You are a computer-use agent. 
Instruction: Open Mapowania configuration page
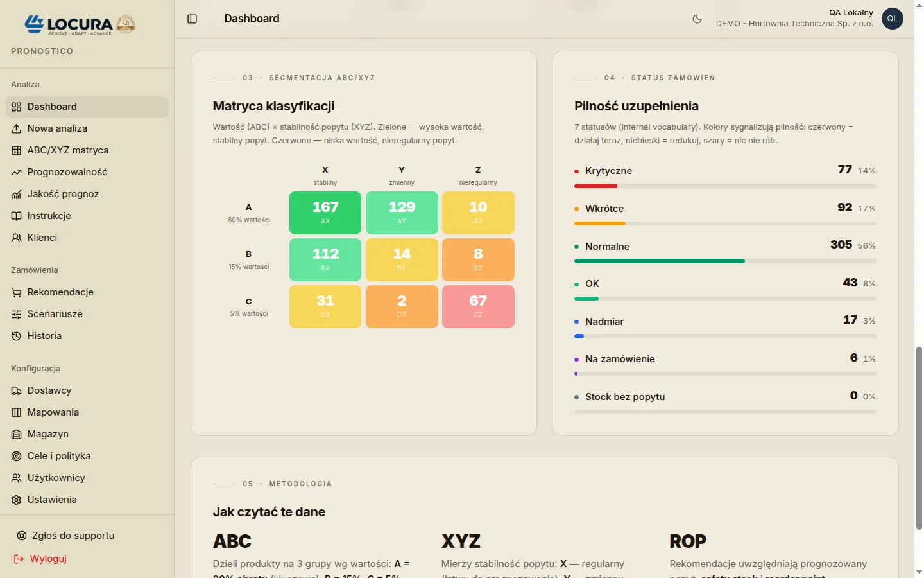tap(87, 412)
